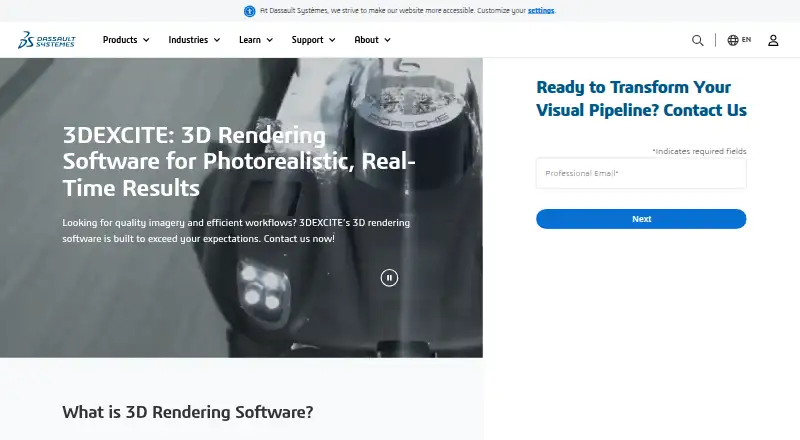Open the Dassault Systèmes logo homepage
This screenshot has height=440, width=800.
(46, 40)
